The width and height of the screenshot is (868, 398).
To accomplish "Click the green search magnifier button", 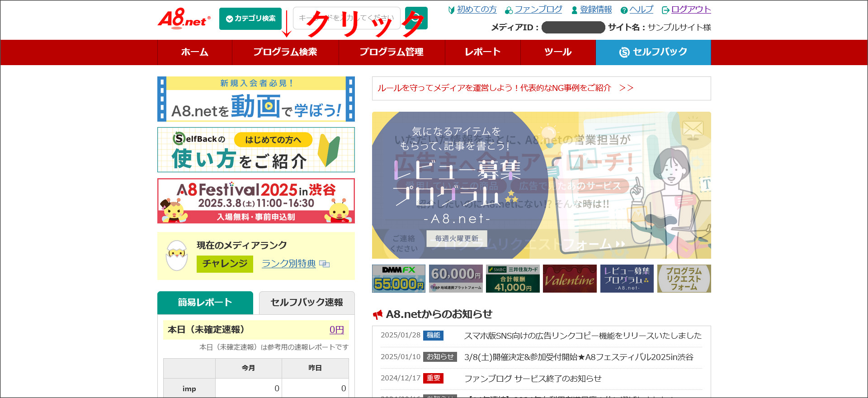I will point(416,18).
